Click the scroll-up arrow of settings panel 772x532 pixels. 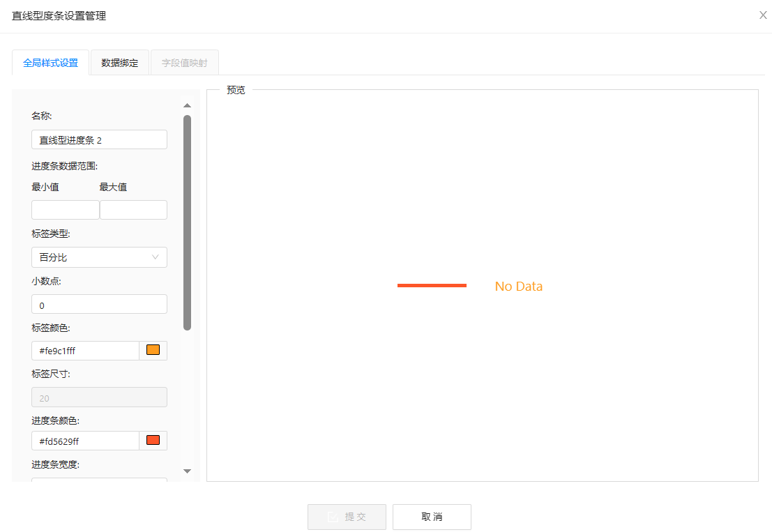click(x=187, y=105)
